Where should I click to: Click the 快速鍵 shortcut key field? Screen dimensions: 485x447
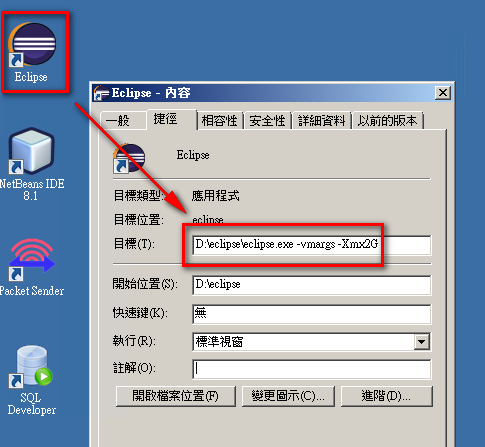(311, 314)
